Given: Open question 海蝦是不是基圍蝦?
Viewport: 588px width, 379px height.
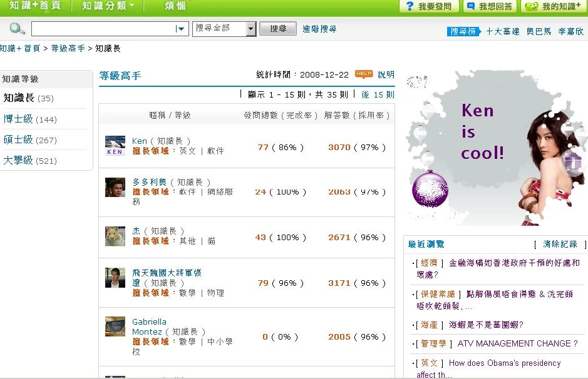Looking at the screenshot, I should (x=486, y=325).
